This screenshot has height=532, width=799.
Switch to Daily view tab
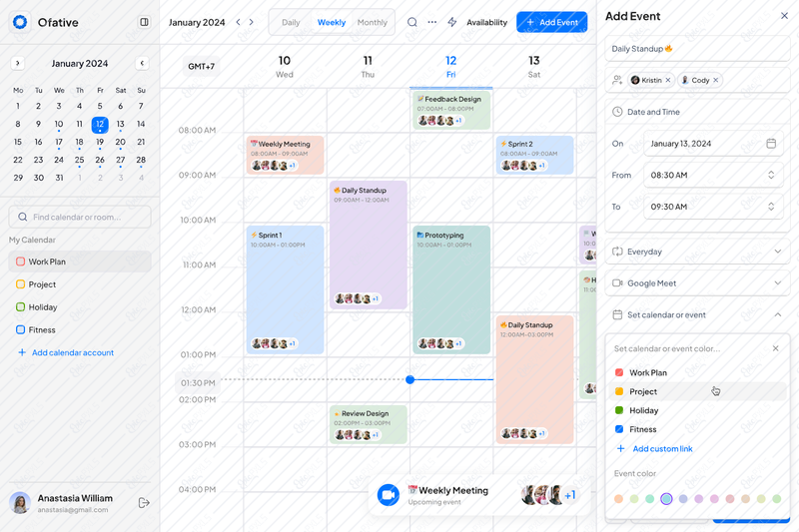coord(291,22)
